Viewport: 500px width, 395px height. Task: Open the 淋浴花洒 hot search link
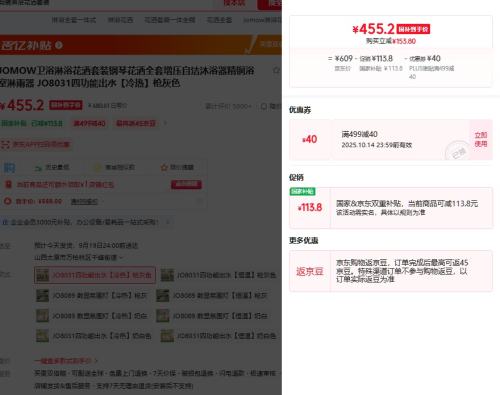tap(120, 20)
